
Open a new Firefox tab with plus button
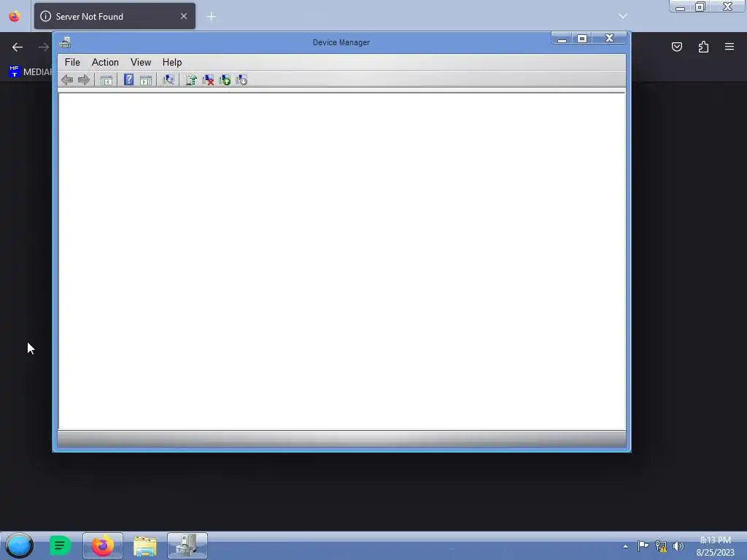[x=211, y=17]
